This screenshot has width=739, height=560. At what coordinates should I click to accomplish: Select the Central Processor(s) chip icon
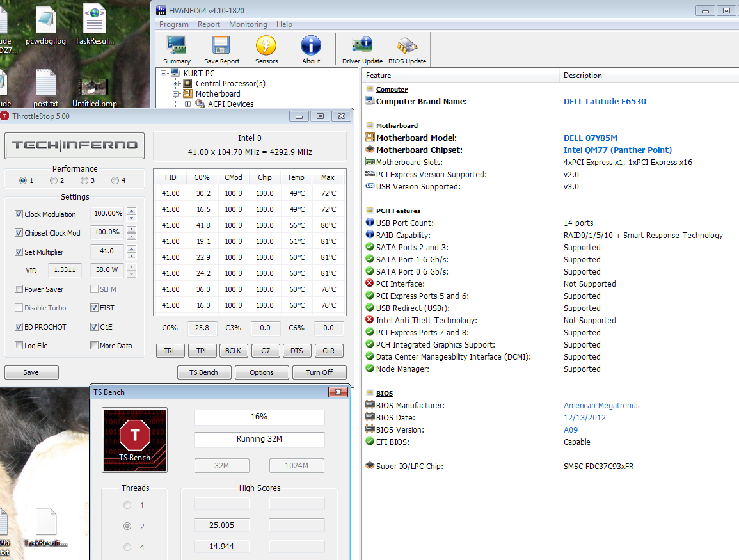click(187, 83)
